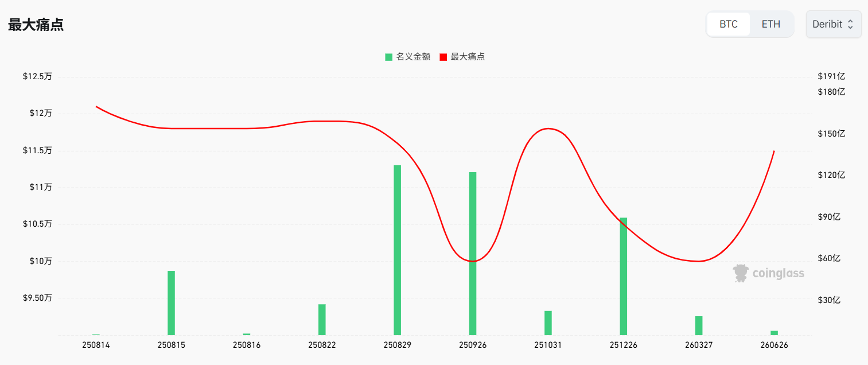Switch to the BTC tab
Viewport: 868px width, 365px height.
coord(728,24)
